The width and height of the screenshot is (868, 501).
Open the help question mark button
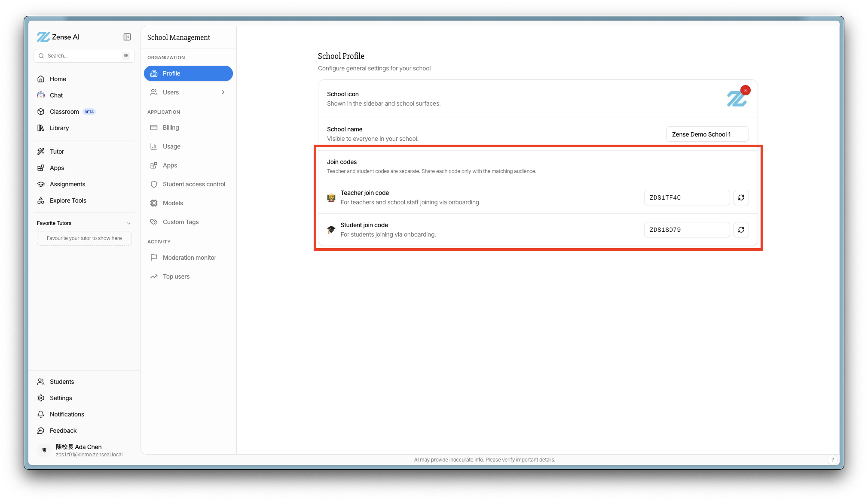tap(832, 459)
